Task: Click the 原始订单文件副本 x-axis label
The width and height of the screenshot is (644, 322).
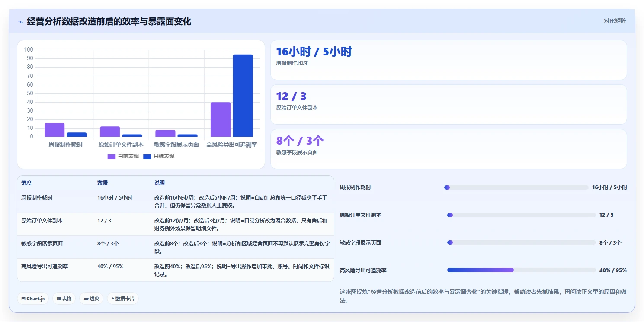Action: [x=121, y=145]
